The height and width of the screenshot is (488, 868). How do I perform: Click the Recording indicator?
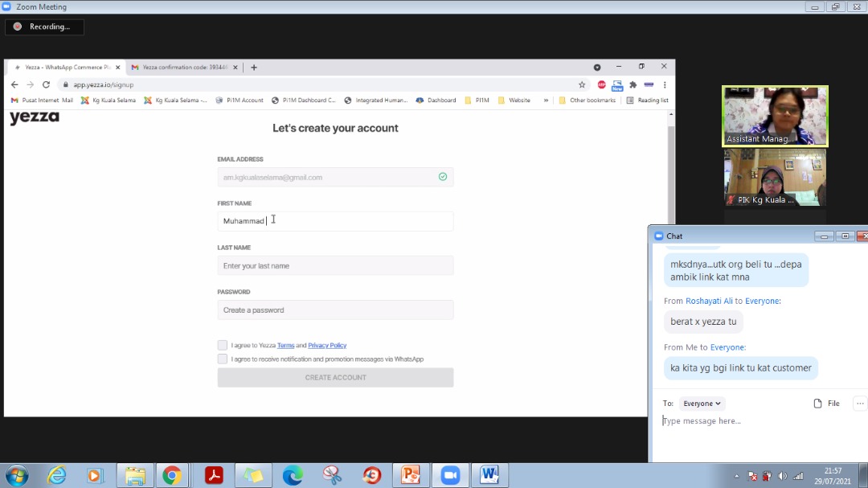point(44,27)
